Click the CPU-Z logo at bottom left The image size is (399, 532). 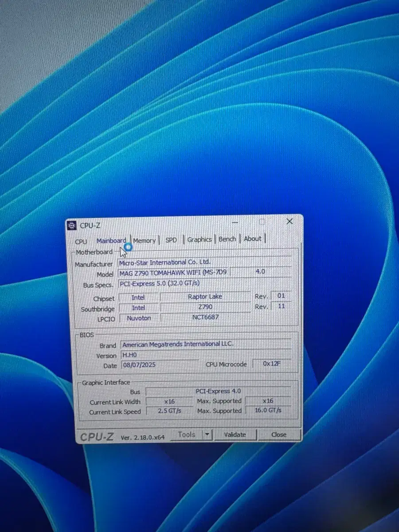97,437
